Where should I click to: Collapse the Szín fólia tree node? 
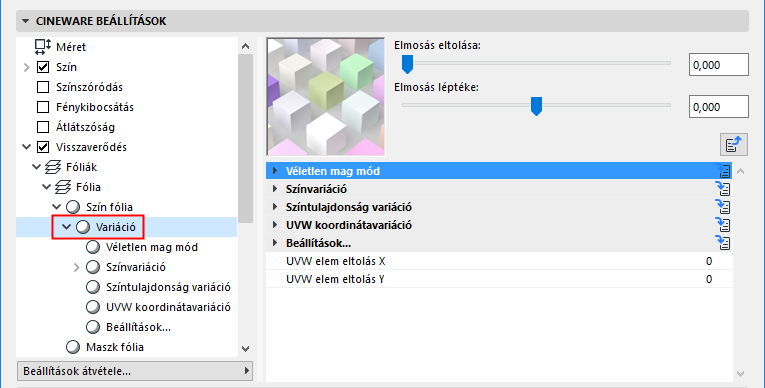tap(57, 207)
